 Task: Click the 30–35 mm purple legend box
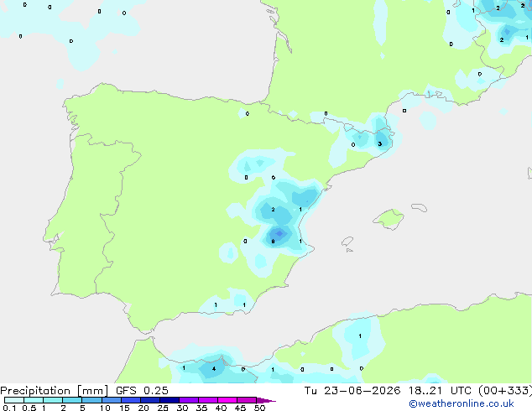click(189, 400)
